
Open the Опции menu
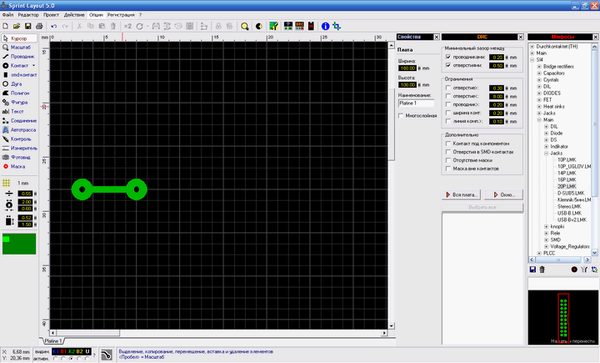96,15
